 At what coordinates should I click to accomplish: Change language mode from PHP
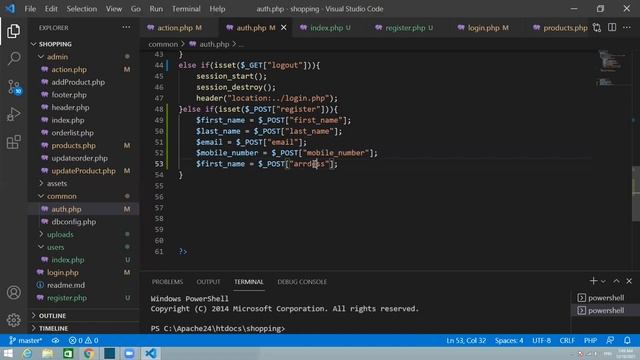pyautogui.click(x=590, y=340)
